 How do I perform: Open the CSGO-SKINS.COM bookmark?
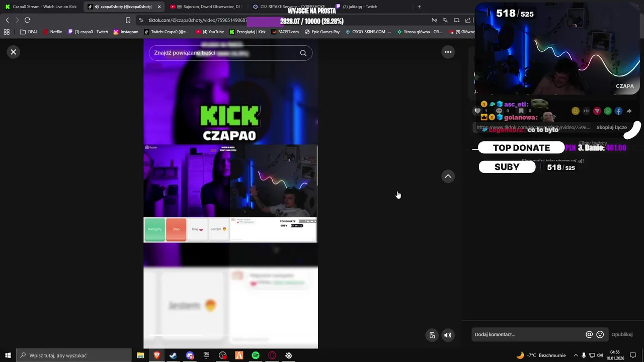point(368,32)
